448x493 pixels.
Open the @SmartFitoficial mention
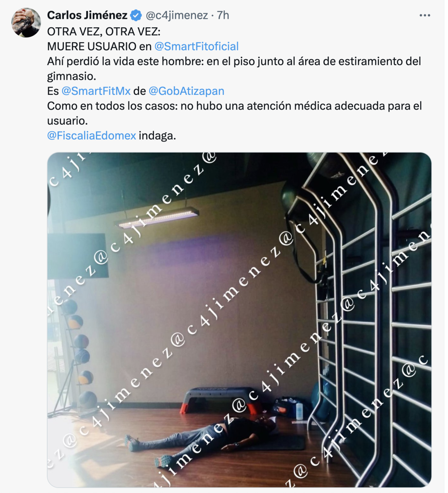click(x=196, y=46)
